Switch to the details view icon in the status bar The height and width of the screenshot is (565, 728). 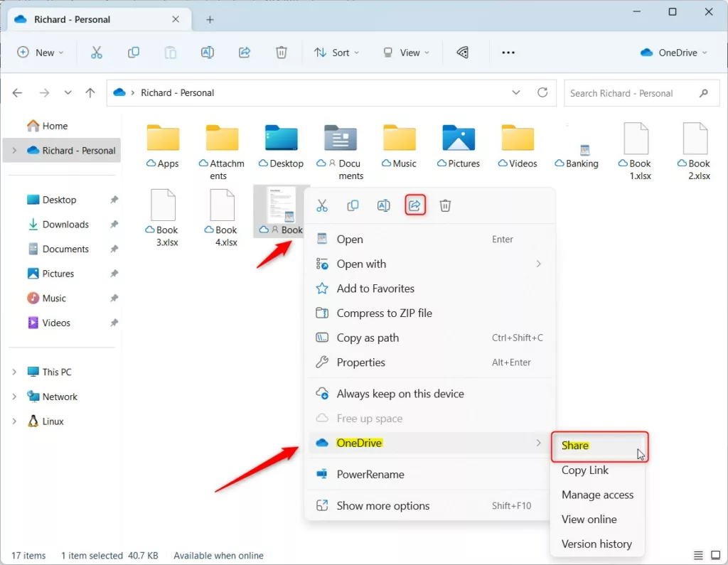point(698,555)
